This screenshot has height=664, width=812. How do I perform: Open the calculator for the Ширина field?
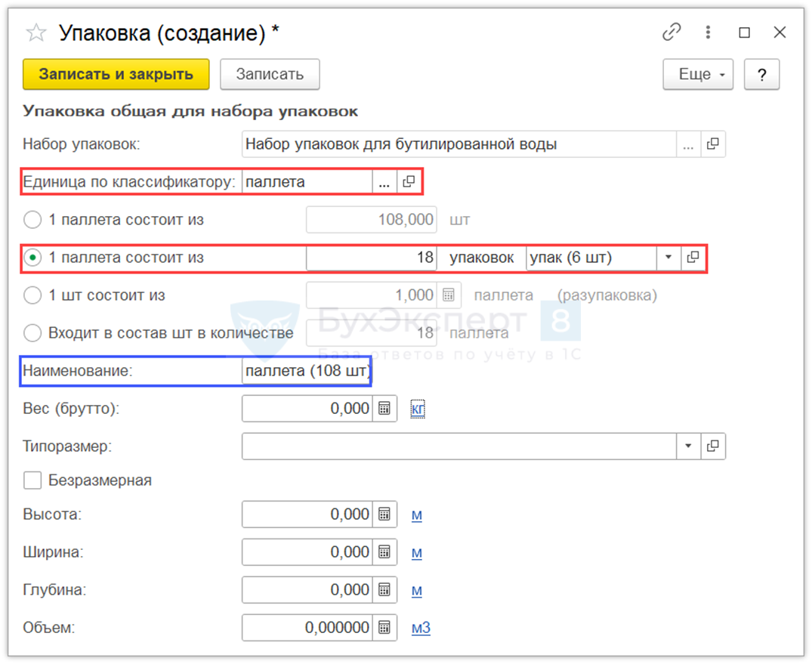tap(384, 552)
